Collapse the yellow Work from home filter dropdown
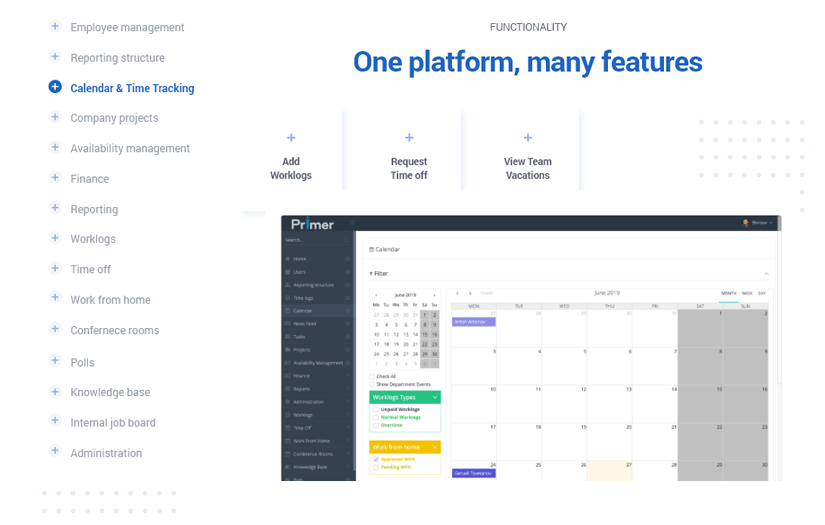The height and width of the screenshot is (525, 825). pyautogui.click(x=435, y=447)
